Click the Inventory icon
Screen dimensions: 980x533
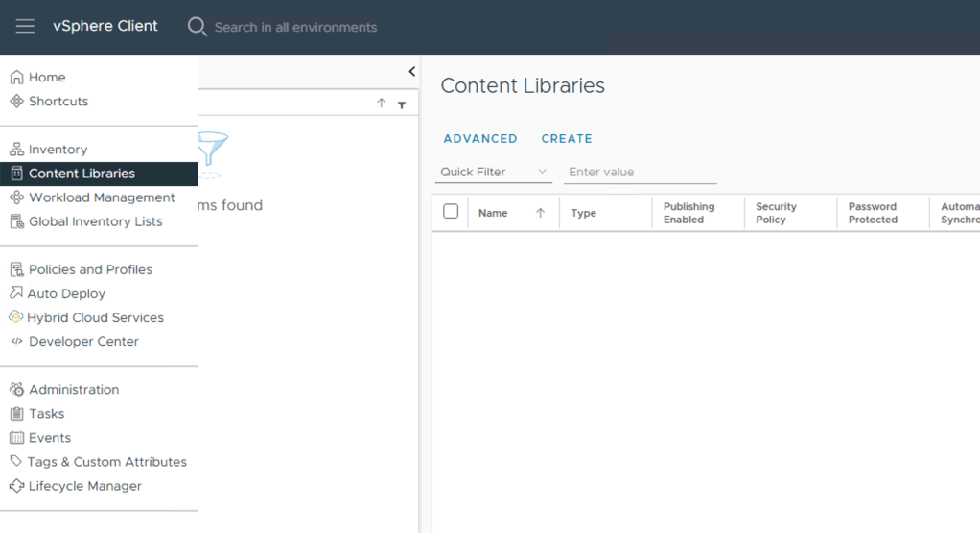coord(16,150)
